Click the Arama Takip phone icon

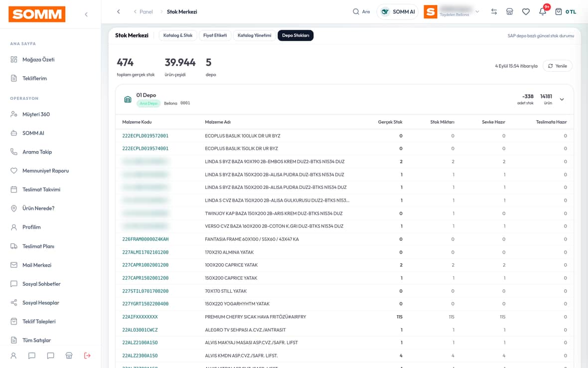pyautogui.click(x=14, y=152)
